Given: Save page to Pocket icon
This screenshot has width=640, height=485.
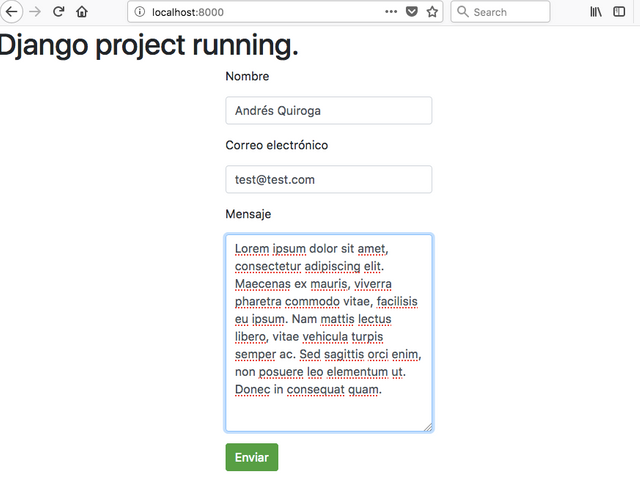Looking at the screenshot, I should click(412, 12).
